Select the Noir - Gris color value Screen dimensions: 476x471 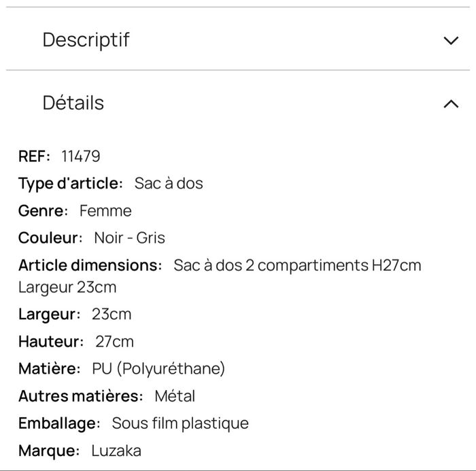tap(129, 238)
